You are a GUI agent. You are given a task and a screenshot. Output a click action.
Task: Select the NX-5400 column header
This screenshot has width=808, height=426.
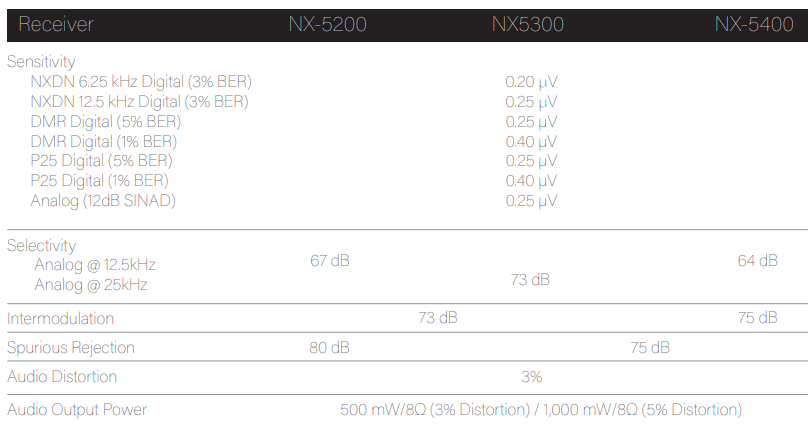click(754, 24)
